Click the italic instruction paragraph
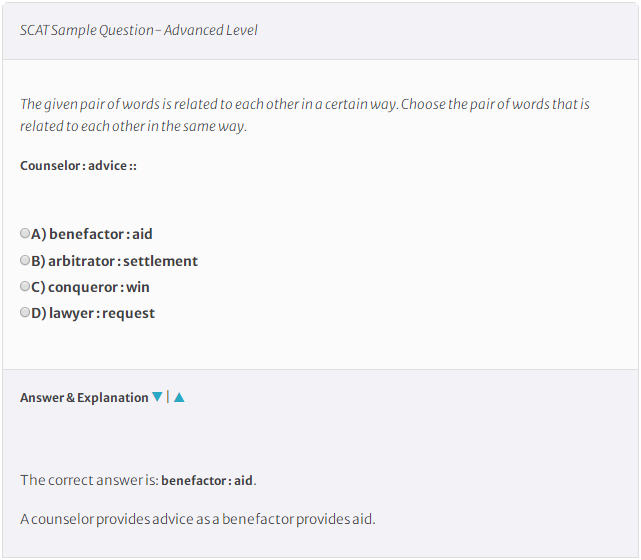 305,115
